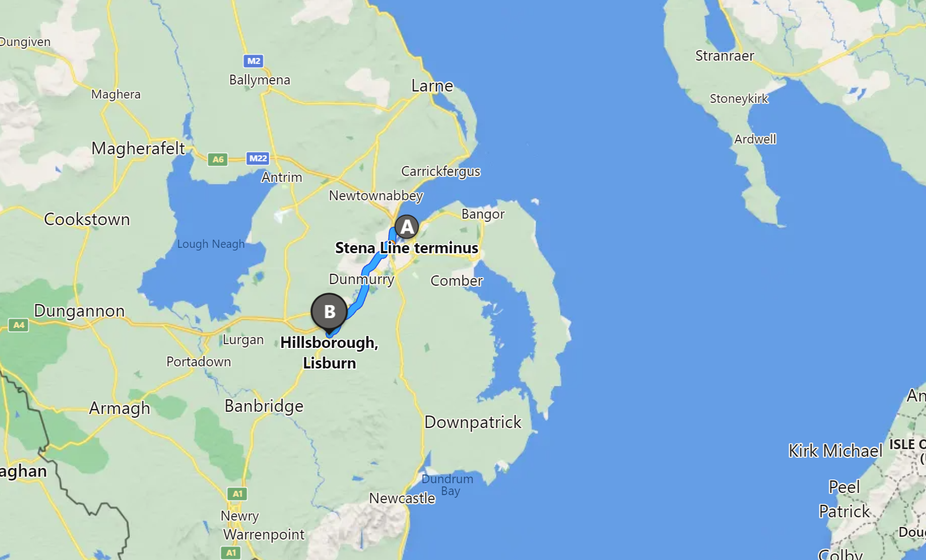Click the Lough Neagh label

tap(211, 244)
